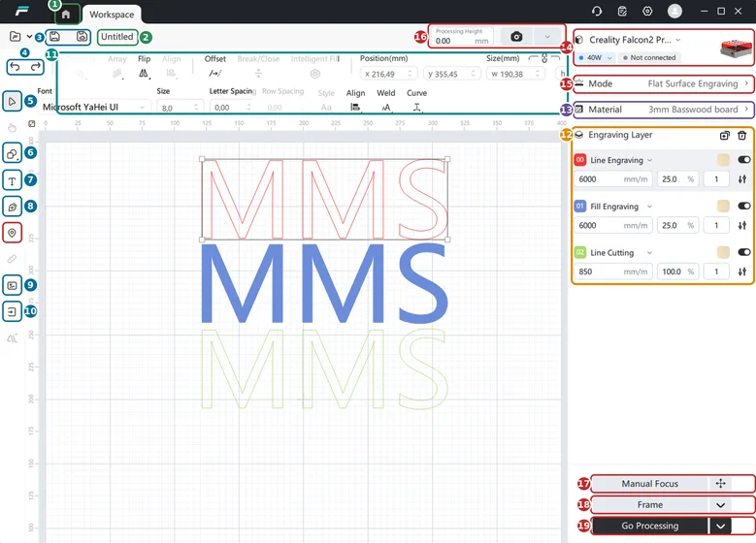The image size is (756, 543).
Task: Open file folder icon in toolbar
Action: pos(15,37)
